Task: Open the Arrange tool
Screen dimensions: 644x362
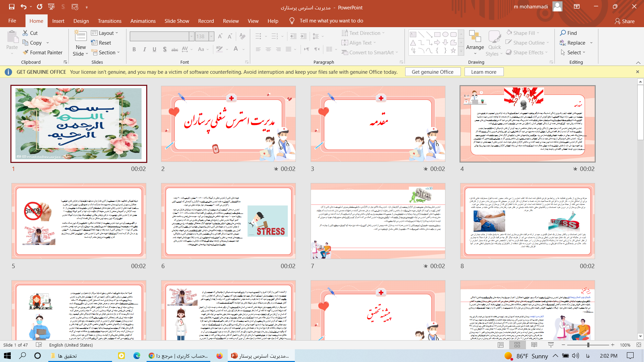Action: [x=475, y=40]
